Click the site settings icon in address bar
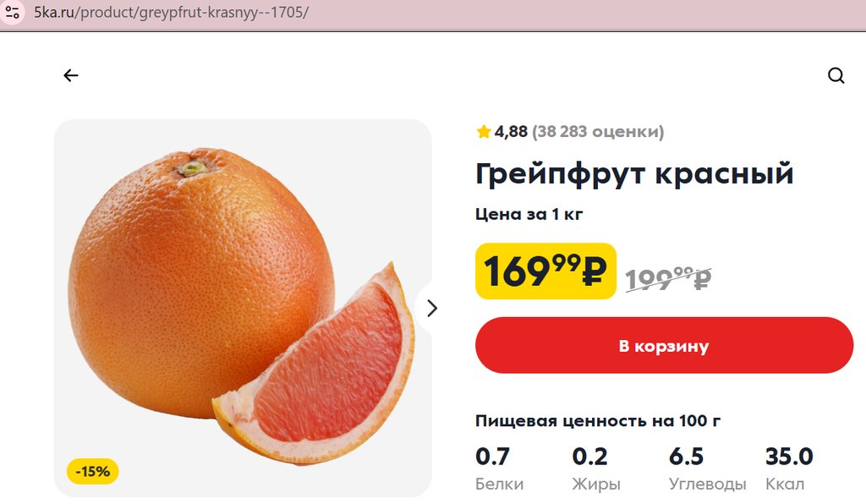The image size is (866, 504). click(12, 14)
